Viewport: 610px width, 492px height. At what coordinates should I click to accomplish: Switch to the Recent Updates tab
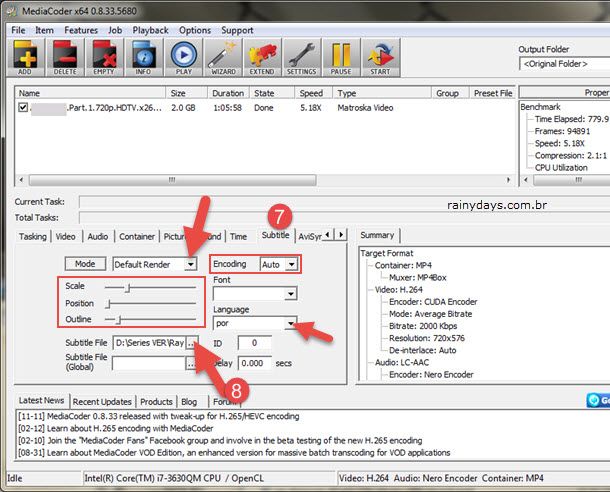(102, 402)
